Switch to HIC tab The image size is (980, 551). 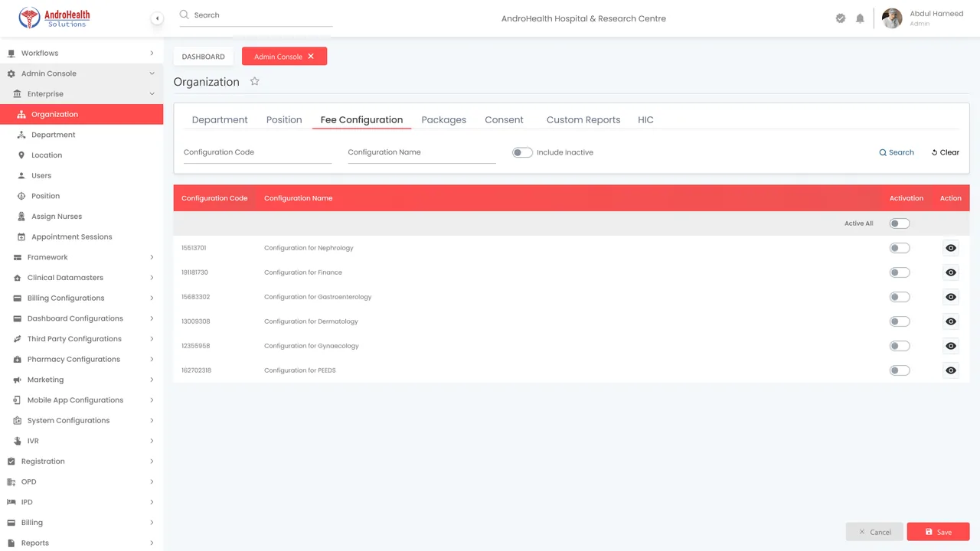(x=645, y=119)
